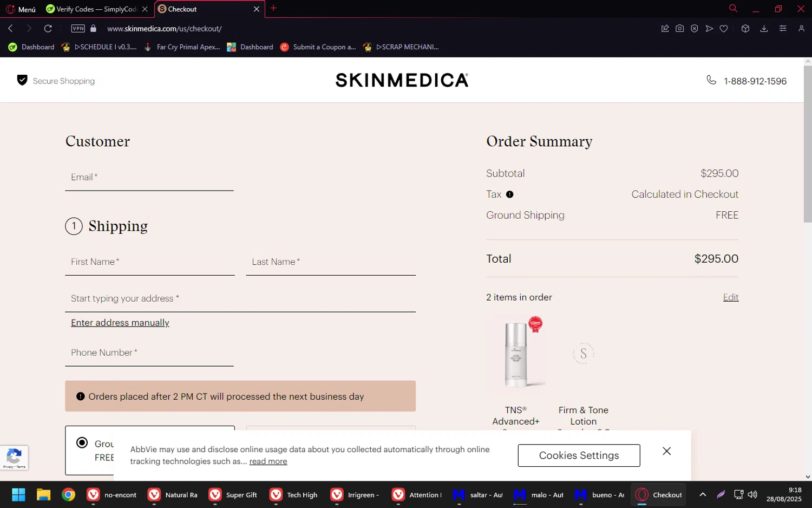This screenshot has width=812, height=508.
Task: Toggle the VPN badge
Action: tap(78, 28)
